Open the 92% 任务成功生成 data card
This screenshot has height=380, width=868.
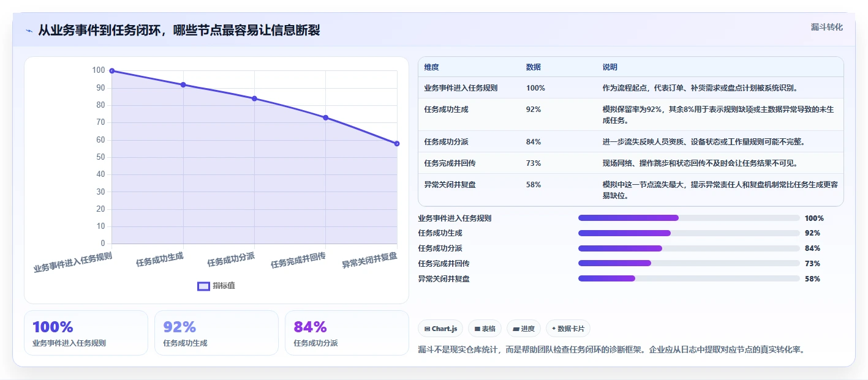(216, 333)
